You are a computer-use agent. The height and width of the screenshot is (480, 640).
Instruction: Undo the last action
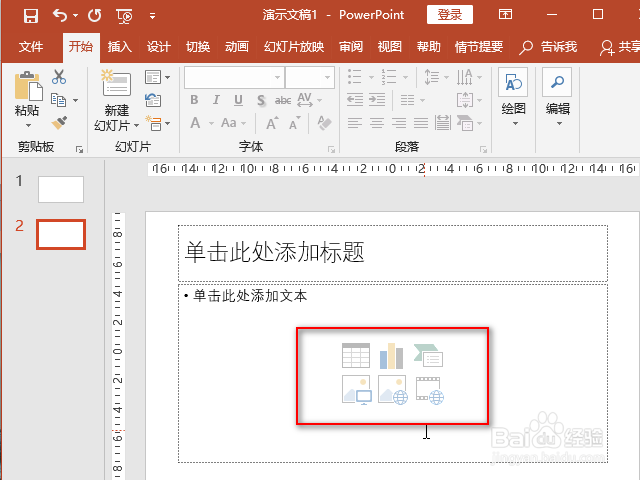[60, 16]
